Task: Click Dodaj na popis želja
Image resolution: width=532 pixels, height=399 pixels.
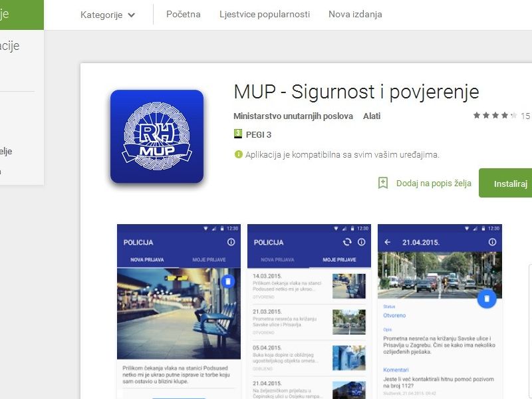Action: coord(434,184)
